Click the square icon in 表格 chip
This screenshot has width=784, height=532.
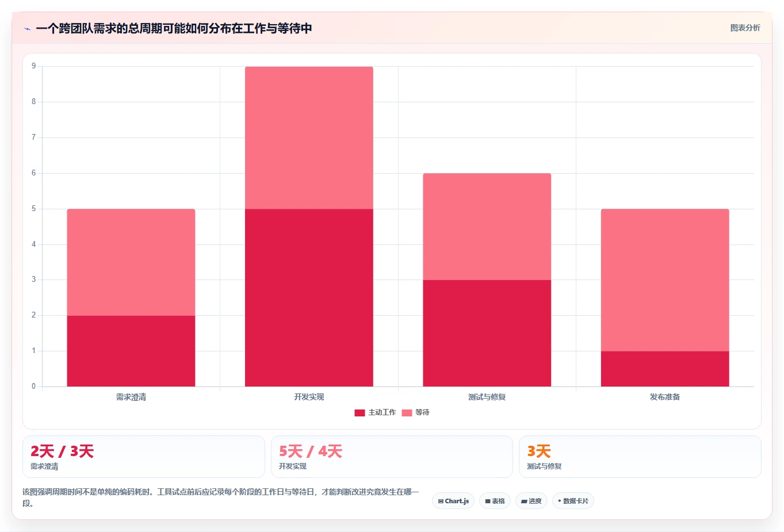tap(488, 502)
